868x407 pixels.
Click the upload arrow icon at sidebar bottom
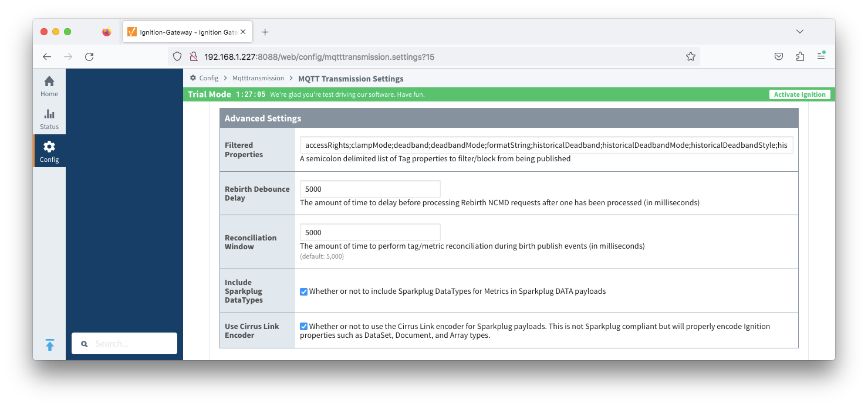tap(50, 345)
